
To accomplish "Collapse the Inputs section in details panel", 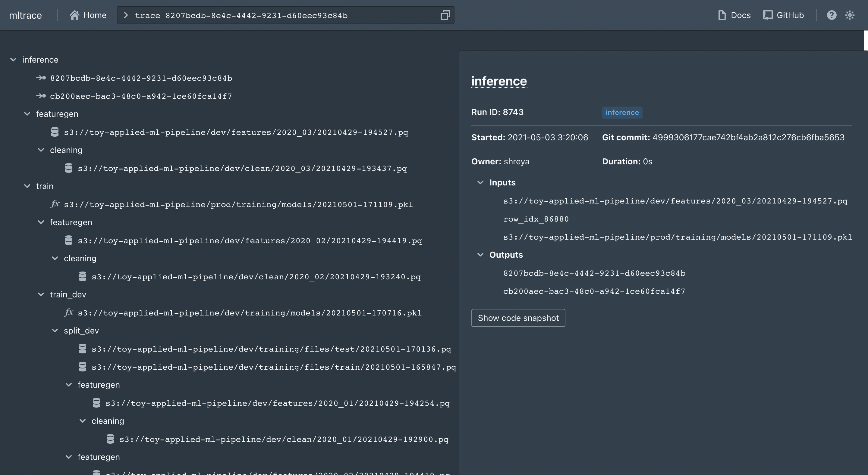I will [480, 182].
